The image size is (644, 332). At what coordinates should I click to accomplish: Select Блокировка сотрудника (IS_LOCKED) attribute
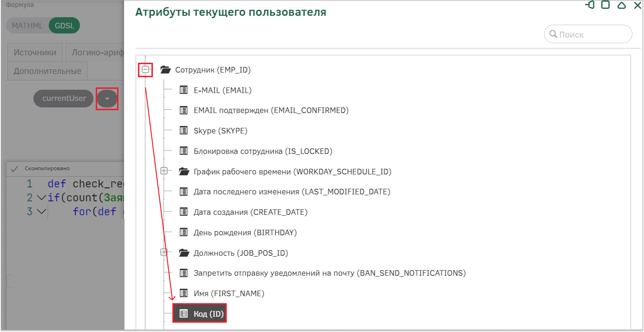[263, 151]
